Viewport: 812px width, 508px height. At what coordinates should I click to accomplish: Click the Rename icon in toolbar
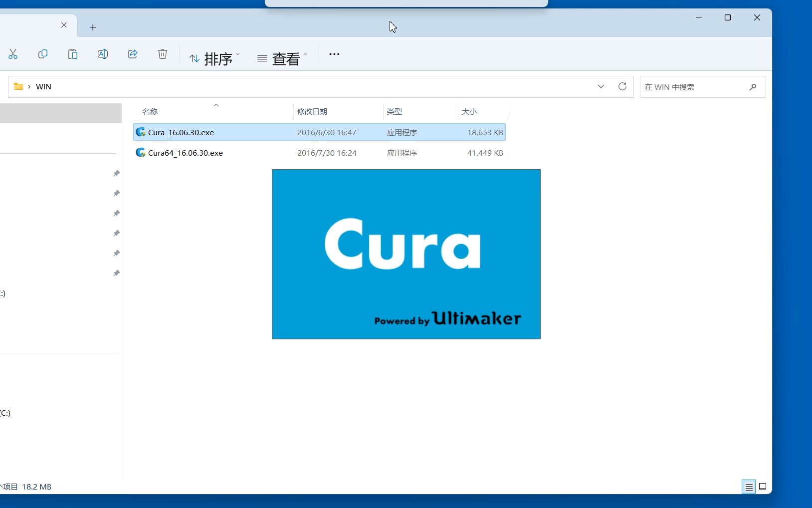(x=103, y=54)
